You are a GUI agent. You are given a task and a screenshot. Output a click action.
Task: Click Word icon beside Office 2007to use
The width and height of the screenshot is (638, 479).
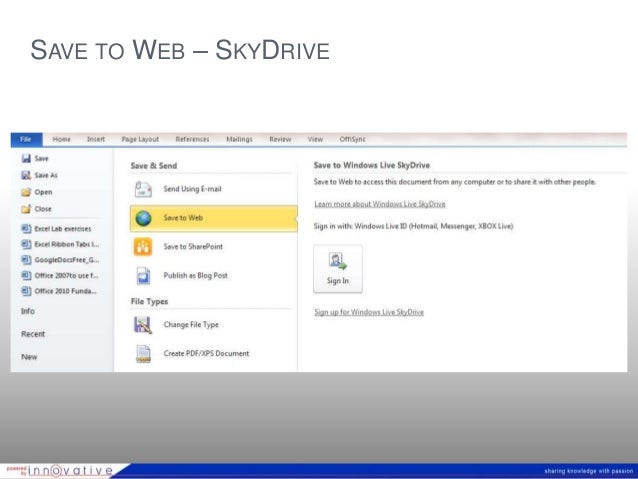click(26, 276)
